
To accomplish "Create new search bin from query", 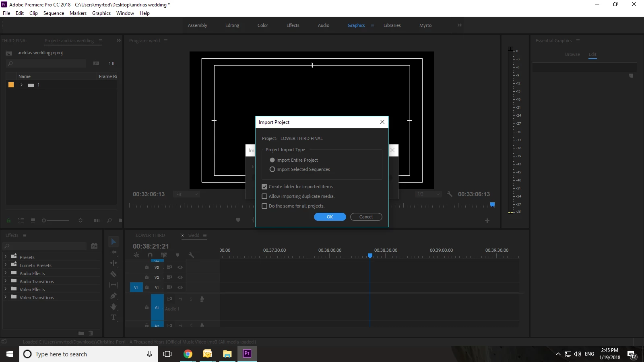I will point(96,63).
